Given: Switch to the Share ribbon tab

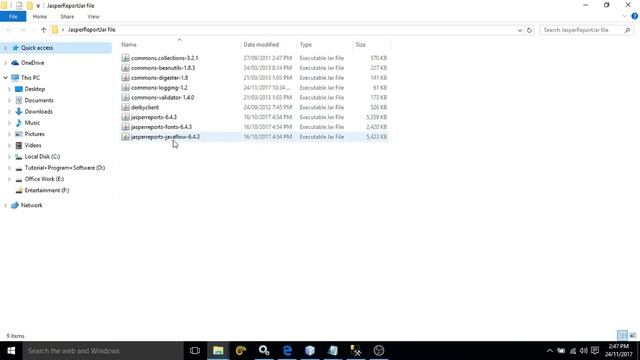Looking at the screenshot, I should click(67, 17).
